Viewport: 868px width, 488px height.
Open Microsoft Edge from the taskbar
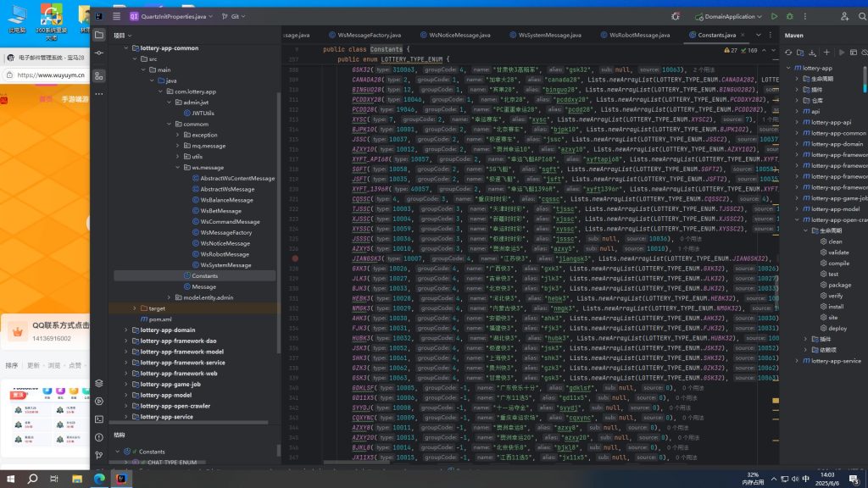(x=97, y=479)
